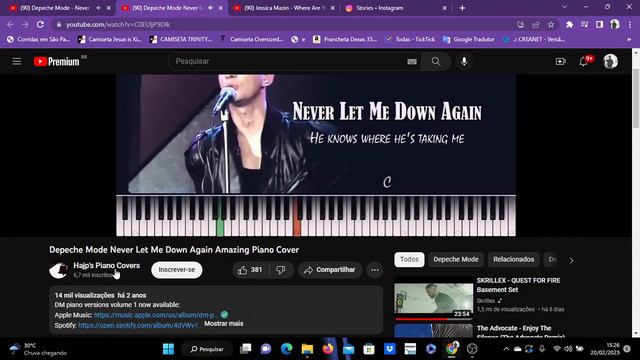
Task: Open Chrome side panel icon
Action: (x=600, y=24)
